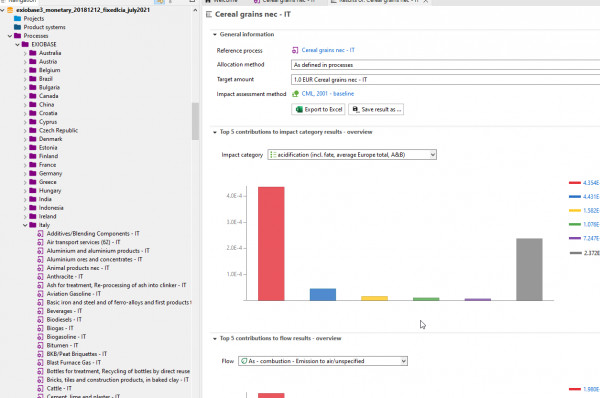Viewport: 600px width, 398px height.
Task: Click the Anthracite - IT process icon
Action: pyautogui.click(x=40, y=277)
